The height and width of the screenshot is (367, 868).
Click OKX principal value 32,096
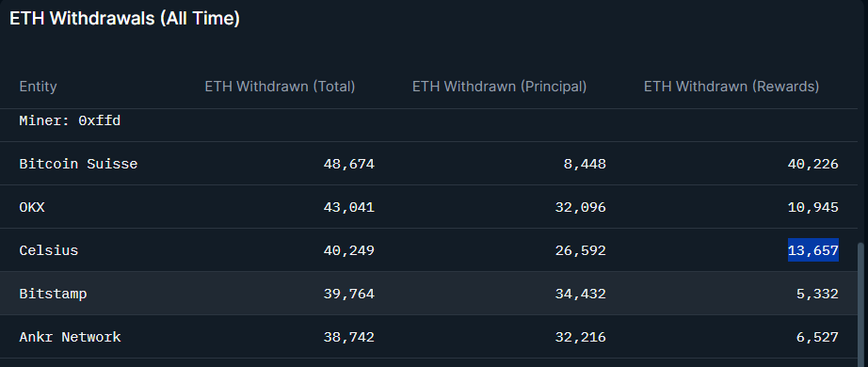click(x=580, y=208)
